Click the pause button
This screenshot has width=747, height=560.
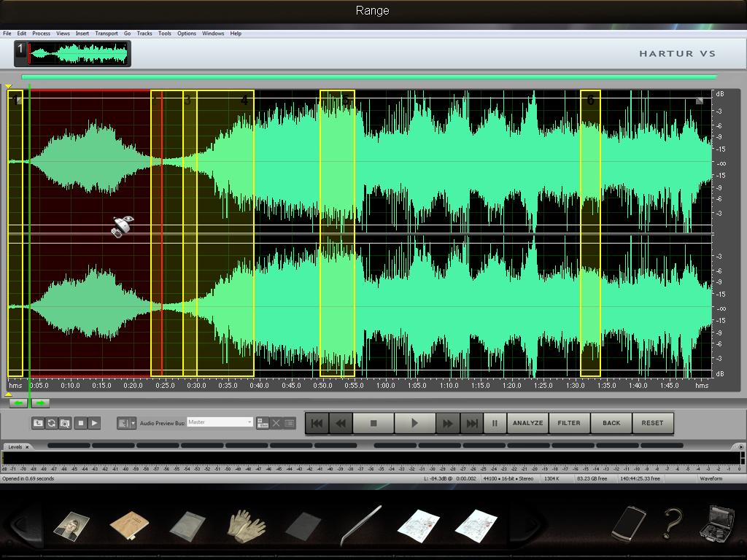tap(495, 423)
